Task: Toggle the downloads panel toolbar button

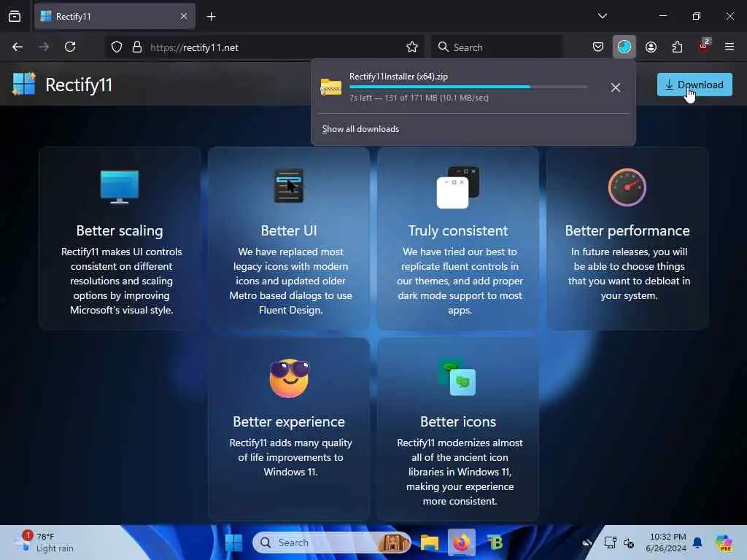Action: tap(624, 47)
